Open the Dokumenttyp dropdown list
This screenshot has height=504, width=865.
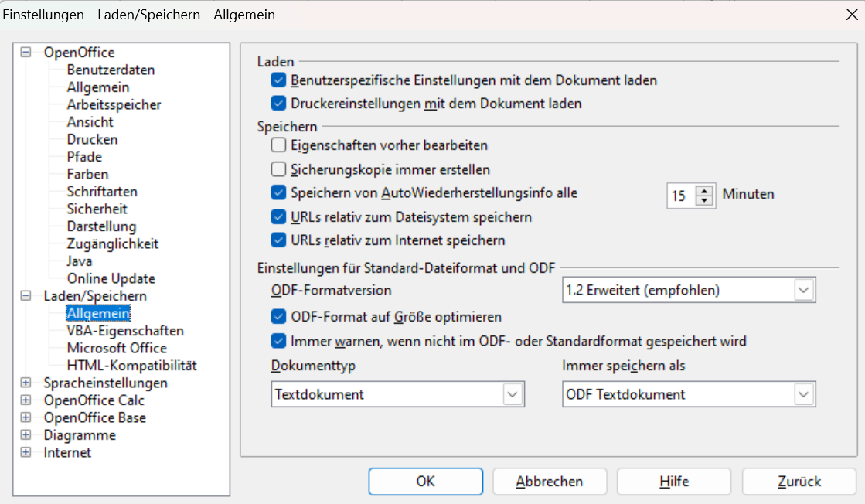(513, 394)
